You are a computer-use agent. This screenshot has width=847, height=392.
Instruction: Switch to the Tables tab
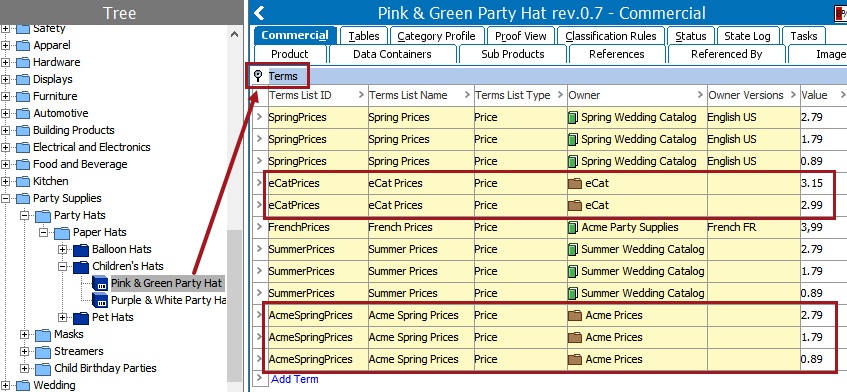click(x=364, y=36)
